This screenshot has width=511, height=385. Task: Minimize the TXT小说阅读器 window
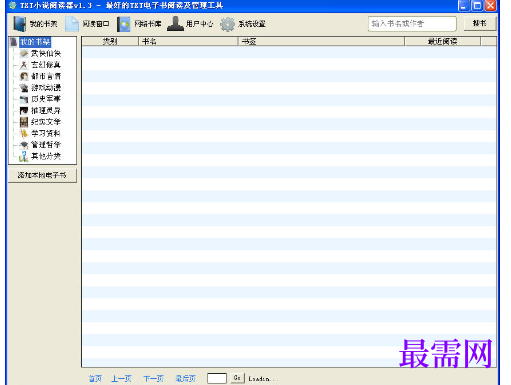tap(464, 6)
